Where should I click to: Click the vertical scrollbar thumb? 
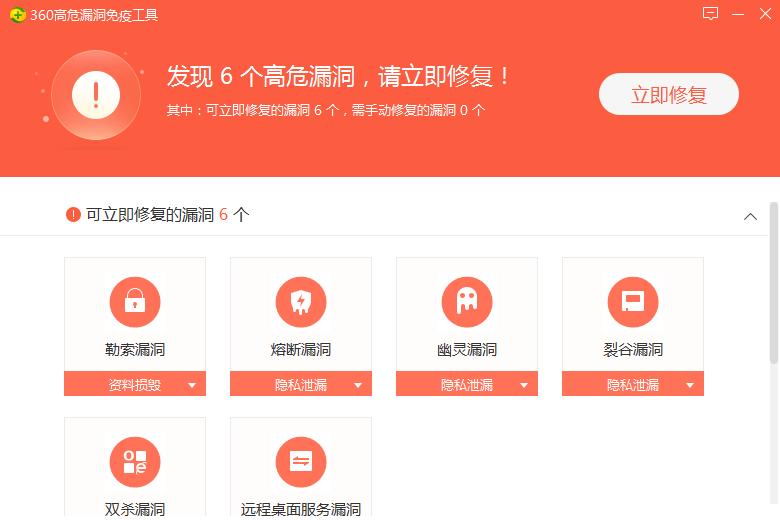[774, 282]
